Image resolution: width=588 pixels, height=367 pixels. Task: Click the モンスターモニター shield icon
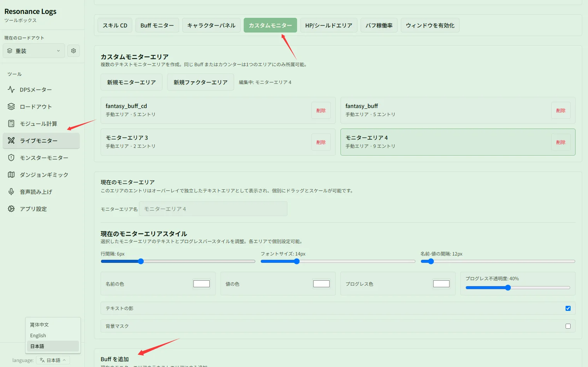coord(11,158)
